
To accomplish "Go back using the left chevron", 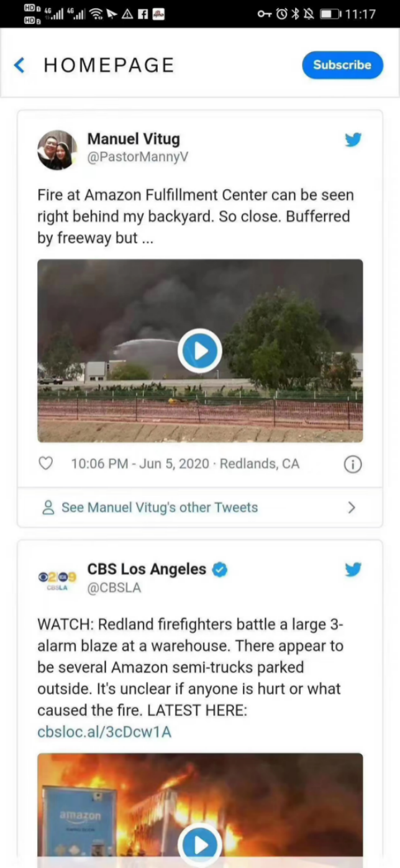I will point(20,65).
